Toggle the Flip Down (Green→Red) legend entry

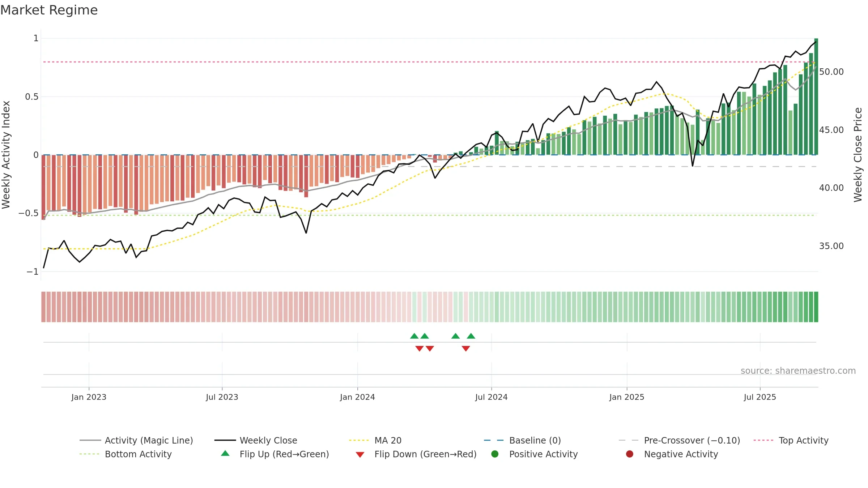pyautogui.click(x=416, y=454)
